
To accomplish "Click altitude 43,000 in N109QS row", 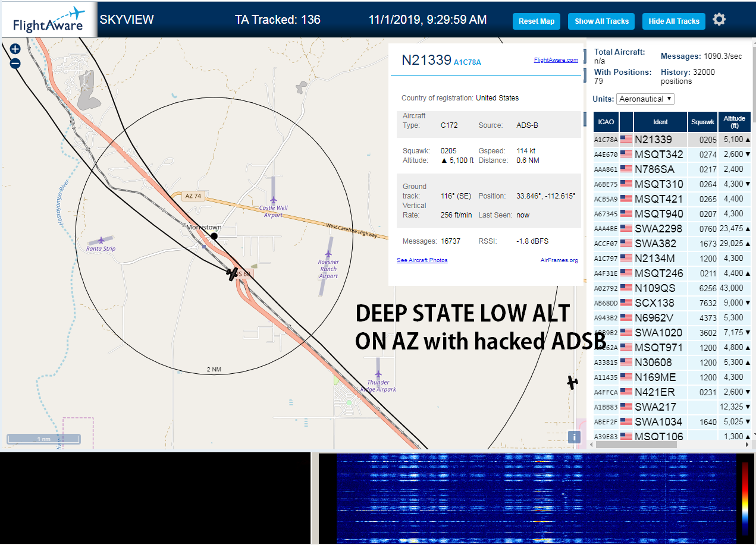I will tap(731, 288).
